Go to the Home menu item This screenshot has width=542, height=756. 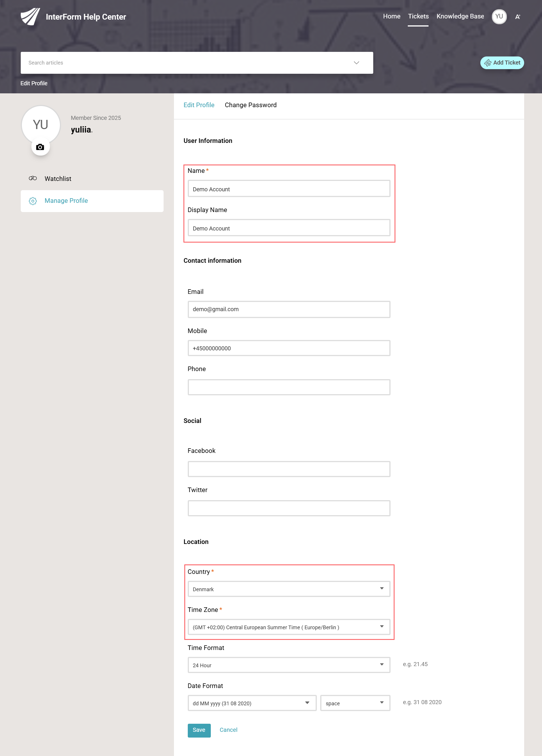point(391,16)
